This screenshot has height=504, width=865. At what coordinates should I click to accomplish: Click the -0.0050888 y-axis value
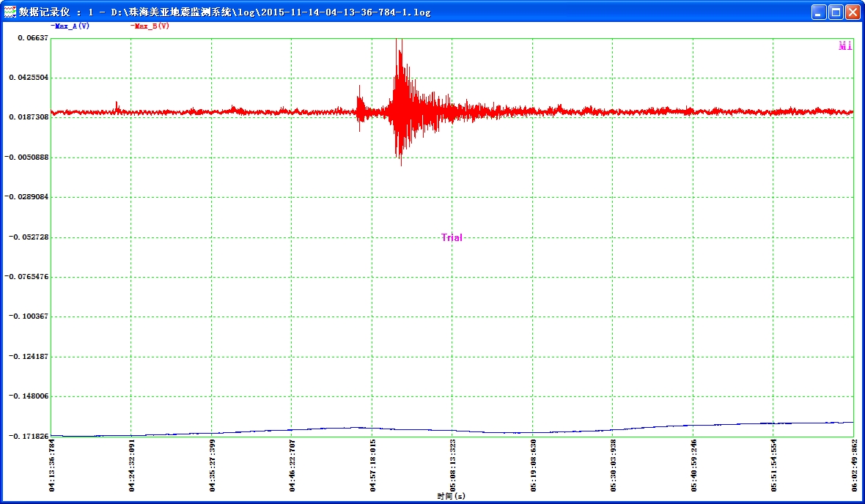[27, 157]
